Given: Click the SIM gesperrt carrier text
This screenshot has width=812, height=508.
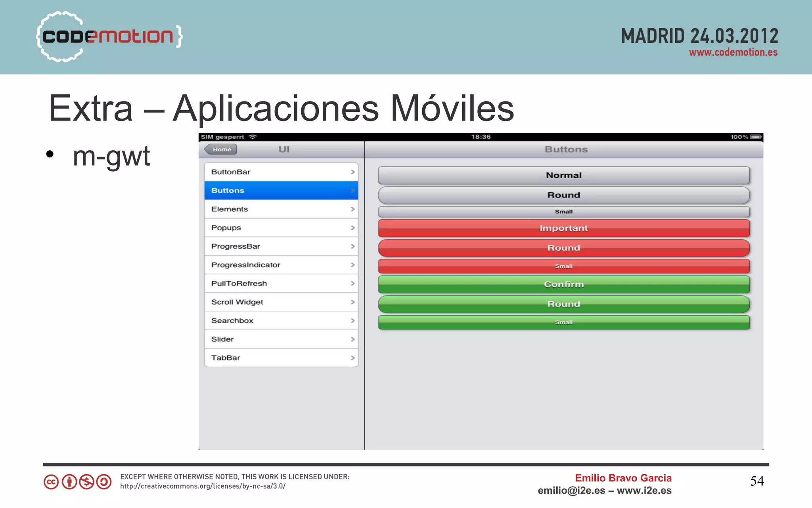Looking at the screenshot, I should coord(222,137).
